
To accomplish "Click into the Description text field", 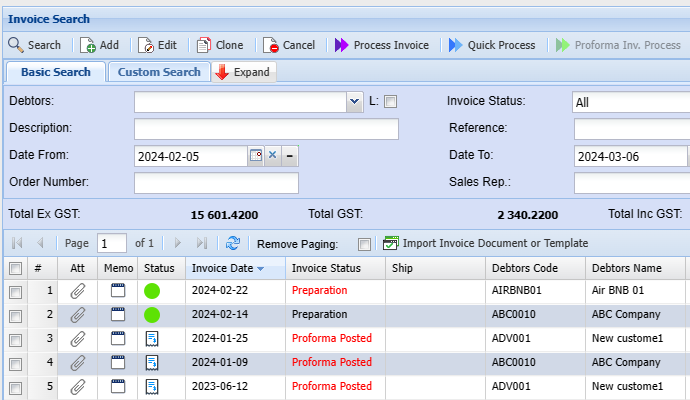I will [x=266, y=129].
